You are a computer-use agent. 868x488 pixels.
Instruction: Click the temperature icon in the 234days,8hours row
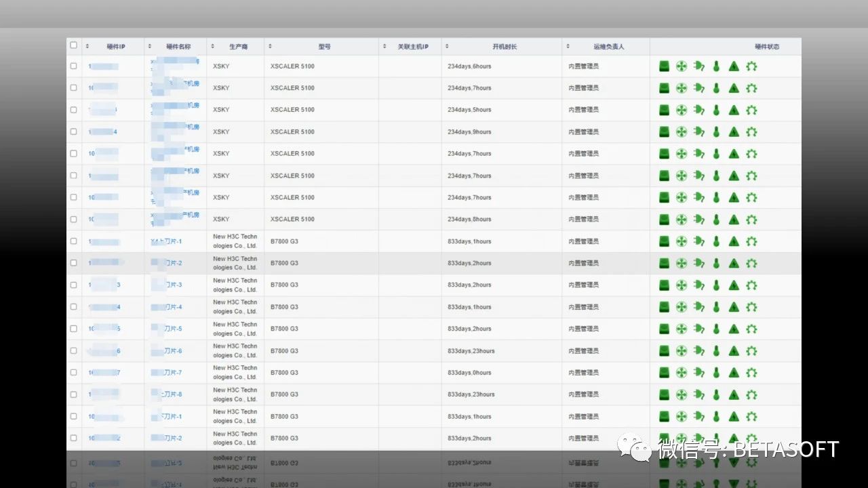(x=716, y=220)
